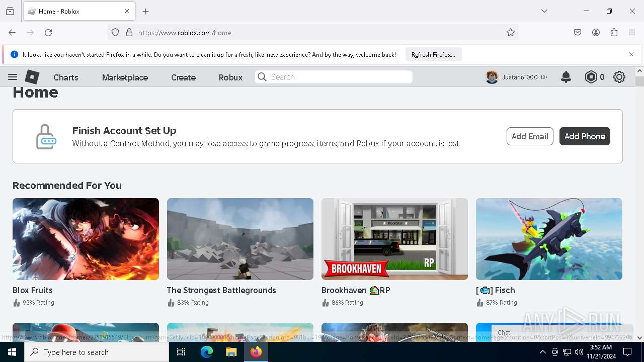
Task: Open The Strongest Battlegrounds thumbnail
Action: tap(240, 239)
